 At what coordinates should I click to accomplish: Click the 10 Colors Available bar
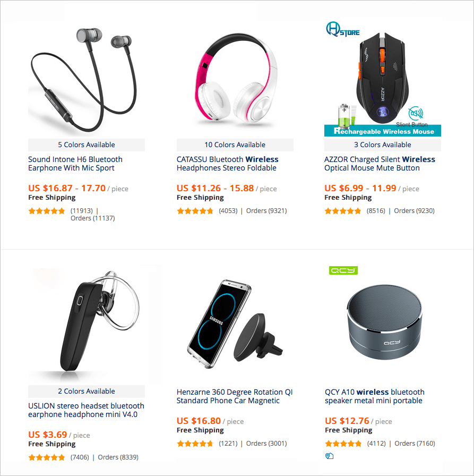tap(235, 145)
